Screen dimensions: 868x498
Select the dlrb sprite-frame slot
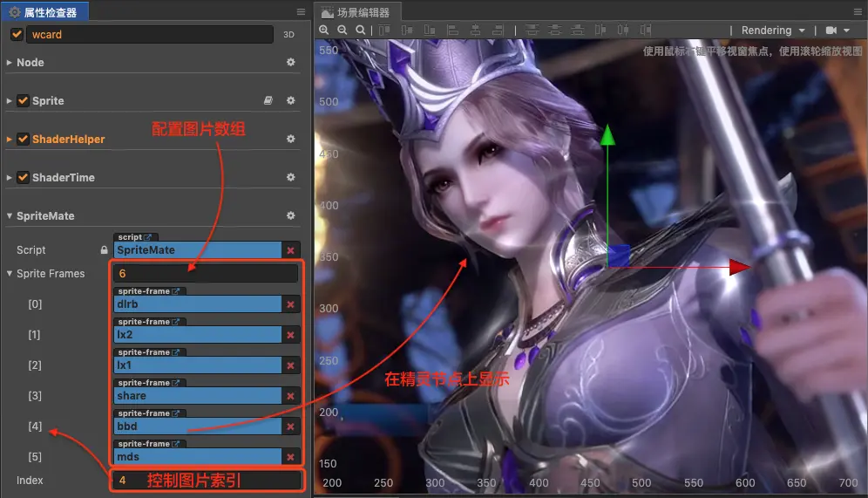[198, 304]
